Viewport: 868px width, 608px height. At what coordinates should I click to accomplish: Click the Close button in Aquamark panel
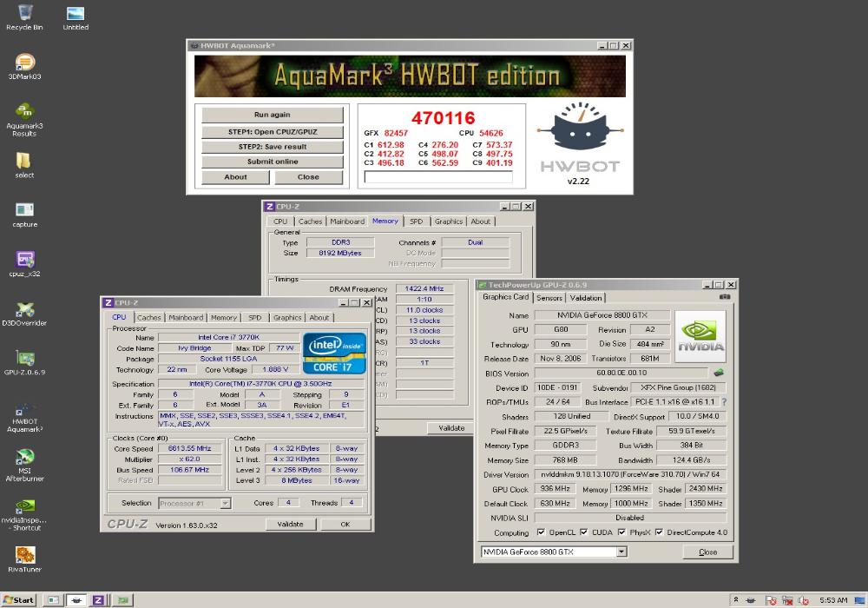pos(308,177)
